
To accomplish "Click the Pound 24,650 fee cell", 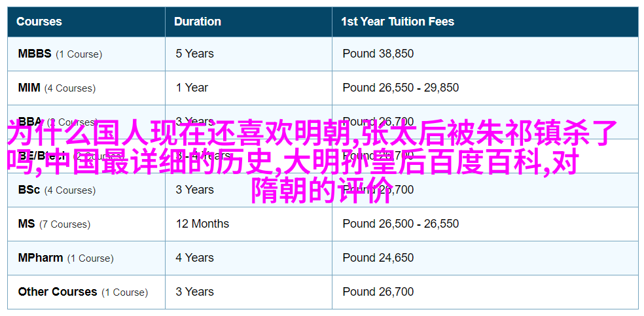I will point(378,258).
